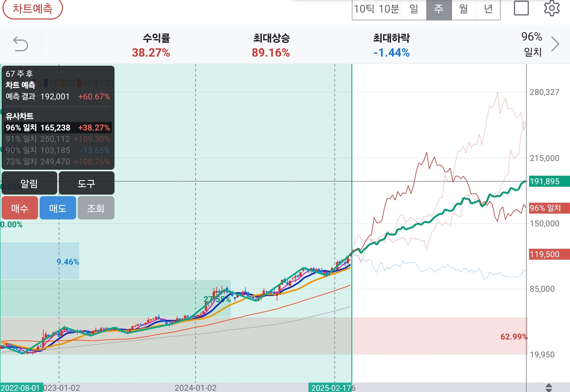Click the 2025-02-17 end date marker

click(x=330, y=388)
